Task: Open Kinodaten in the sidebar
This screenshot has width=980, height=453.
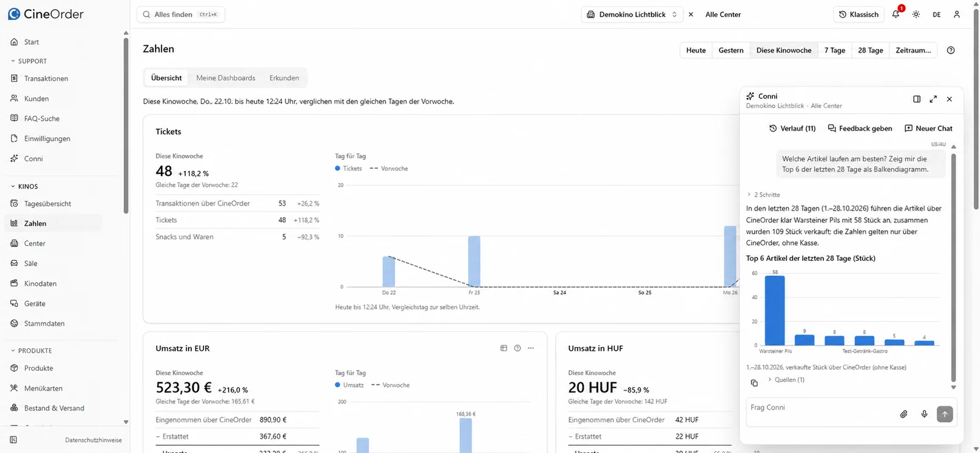Action: [x=40, y=283]
